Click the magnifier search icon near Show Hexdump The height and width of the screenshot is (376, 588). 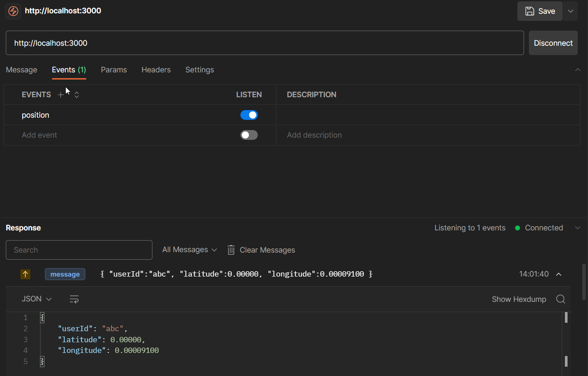[561, 299]
